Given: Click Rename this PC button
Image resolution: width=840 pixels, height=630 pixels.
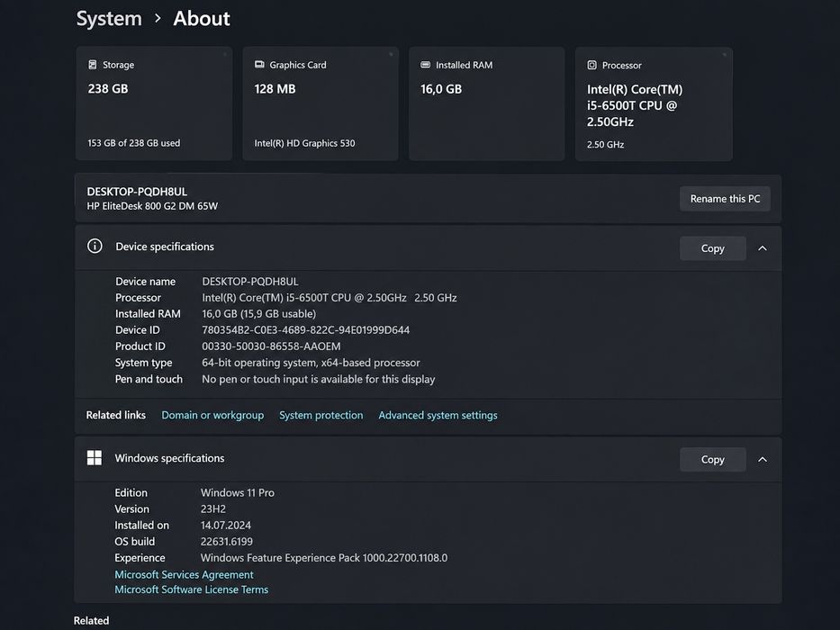Looking at the screenshot, I should (x=725, y=199).
